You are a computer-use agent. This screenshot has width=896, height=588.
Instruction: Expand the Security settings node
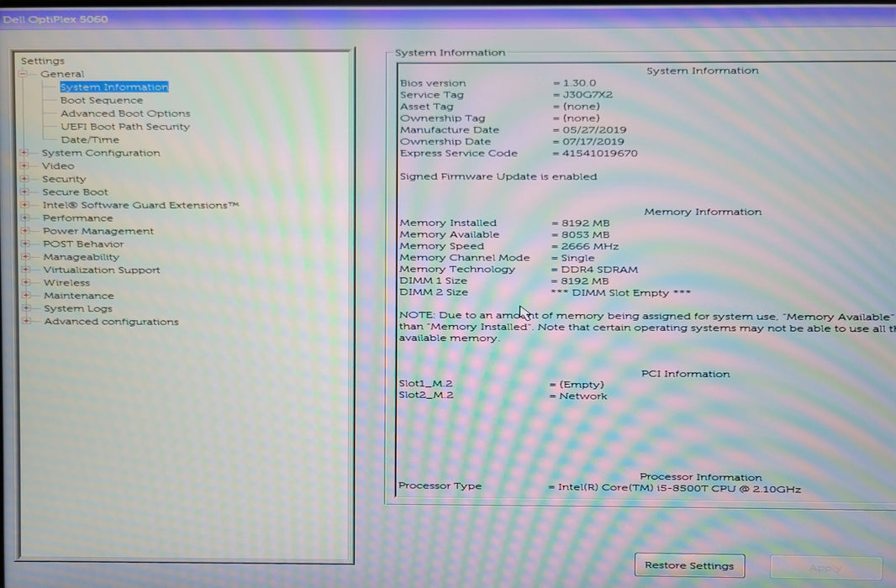(24, 179)
